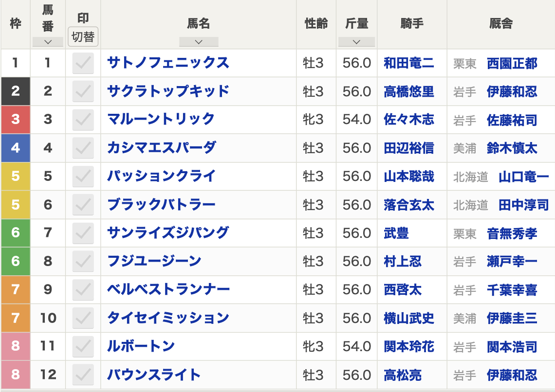
Task: Click the blue frame 4 color cell
Action: click(x=16, y=148)
